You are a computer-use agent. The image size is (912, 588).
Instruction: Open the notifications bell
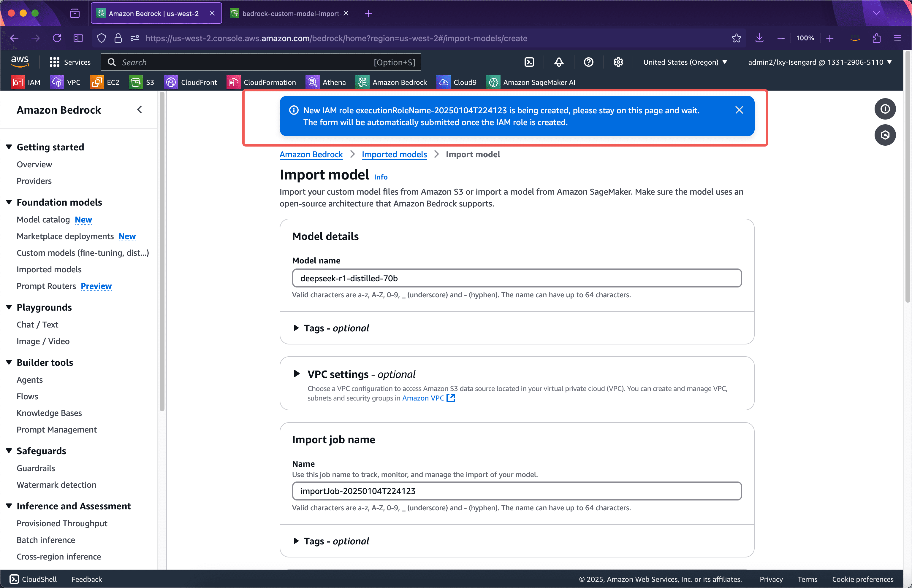558,62
